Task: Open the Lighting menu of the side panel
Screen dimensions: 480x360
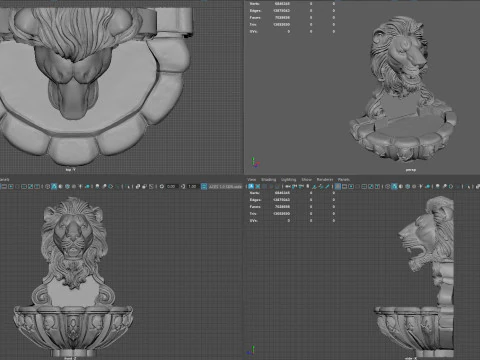Action: click(288, 179)
